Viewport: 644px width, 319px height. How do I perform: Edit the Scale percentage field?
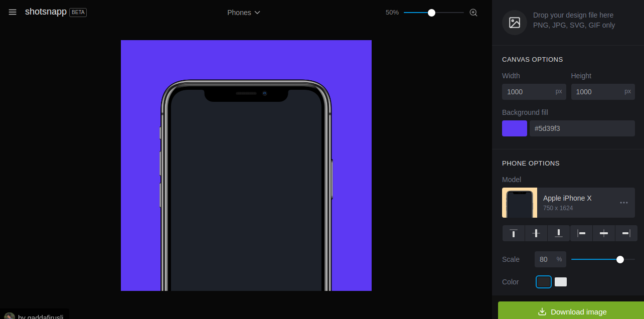[x=550, y=259]
